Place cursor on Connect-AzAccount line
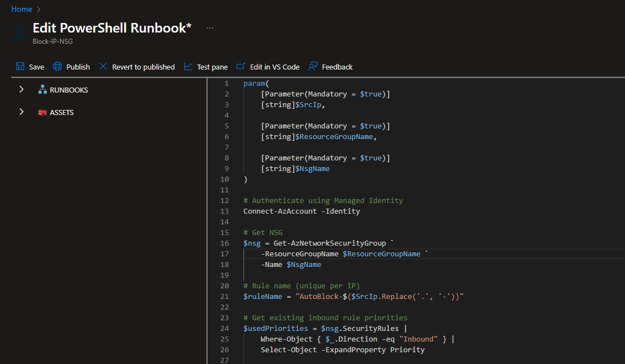This screenshot has height=364, width=625. pyautogui.click(x=301, y=211)
